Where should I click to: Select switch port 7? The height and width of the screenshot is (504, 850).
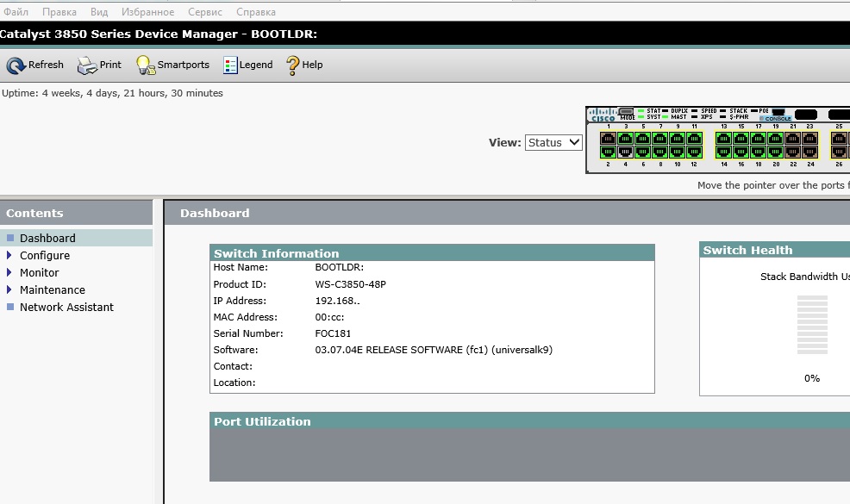[x=660, y=138]
